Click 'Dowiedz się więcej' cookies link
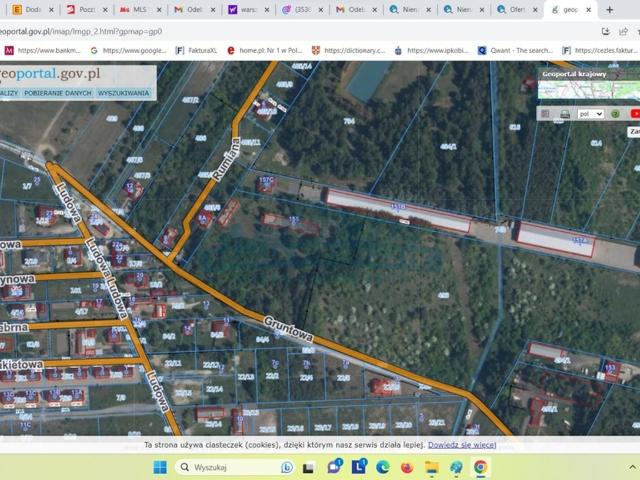This screenshot has height=480, width=640. (x=462, y=445)
